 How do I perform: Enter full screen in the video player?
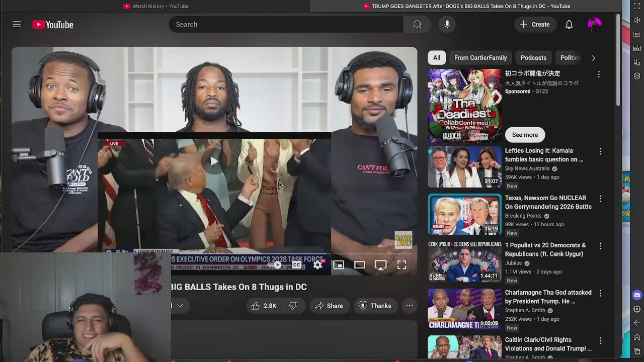pos(401,265)
